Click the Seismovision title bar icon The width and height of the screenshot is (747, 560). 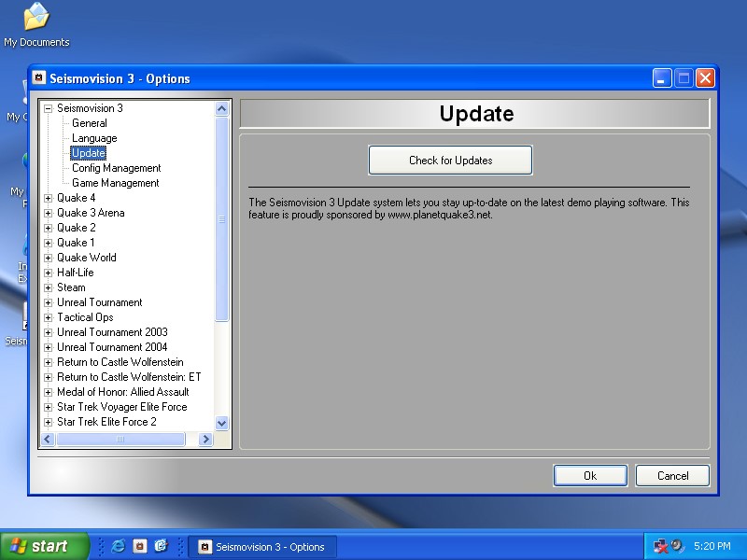(x=39, y=78)
